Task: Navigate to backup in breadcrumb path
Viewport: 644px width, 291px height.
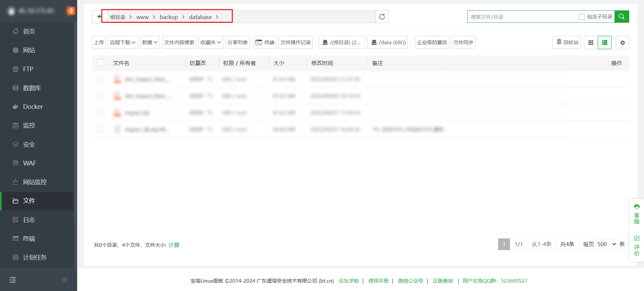Action: tap(169, 17)
